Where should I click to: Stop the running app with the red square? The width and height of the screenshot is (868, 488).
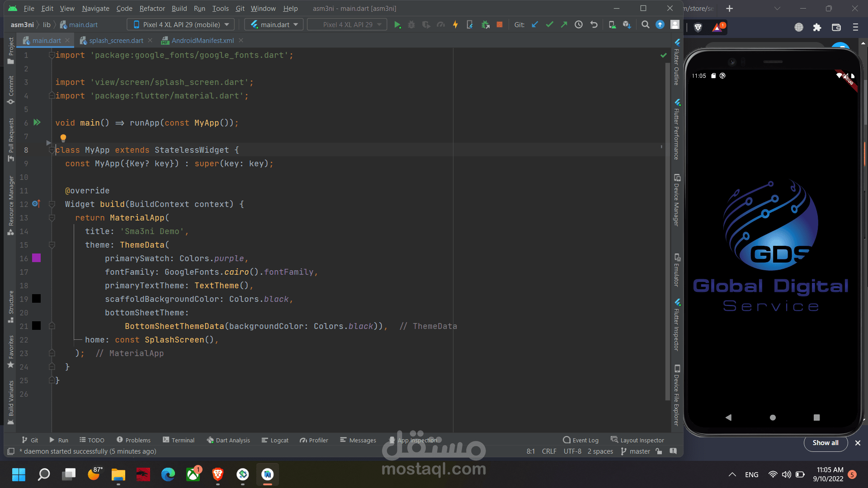coord(500,25)
